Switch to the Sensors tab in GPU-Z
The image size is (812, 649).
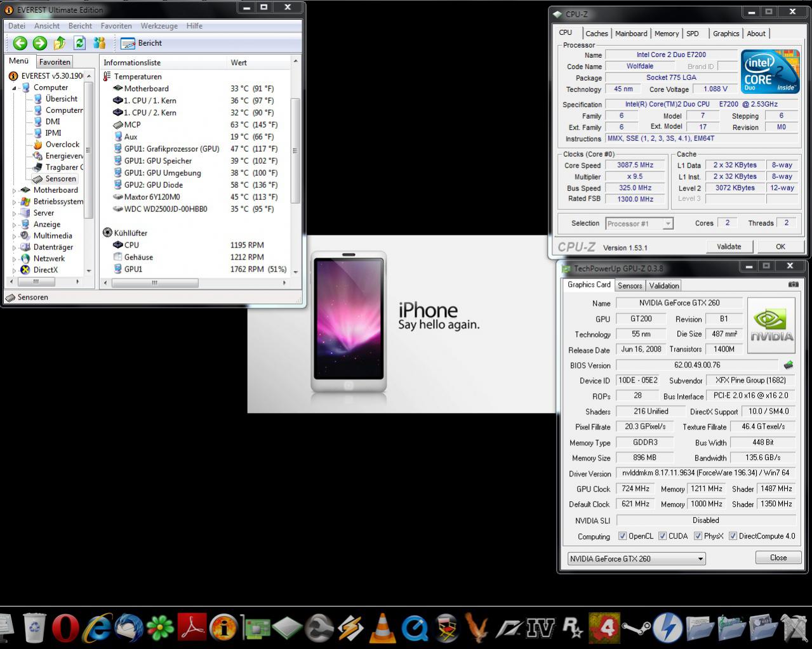pyautogui.click(x=630, y=285)
